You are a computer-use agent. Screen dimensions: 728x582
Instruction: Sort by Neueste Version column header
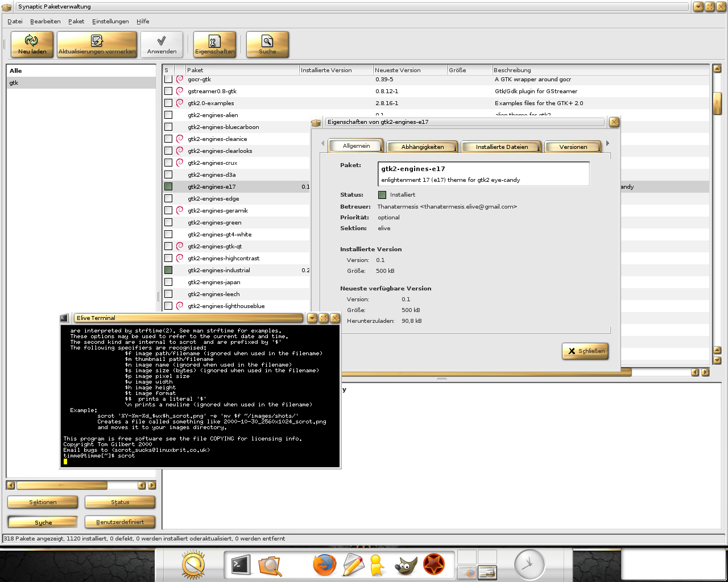(410, 70)
